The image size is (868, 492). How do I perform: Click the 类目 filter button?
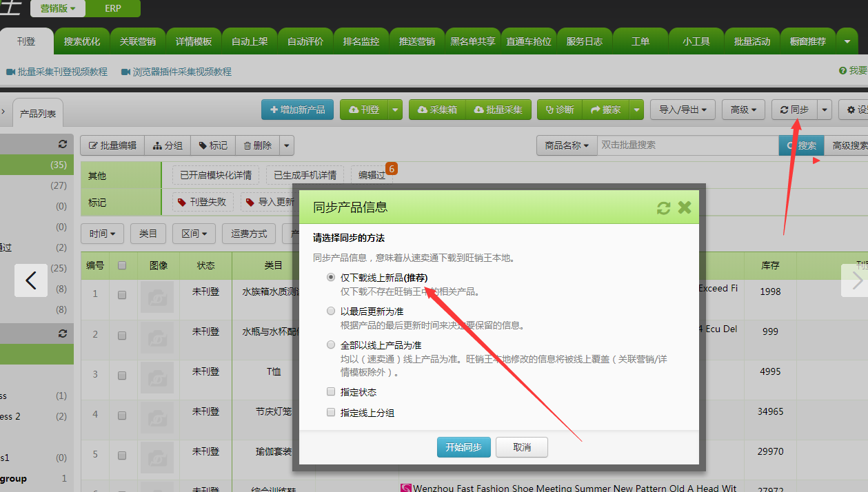[148, 234]
